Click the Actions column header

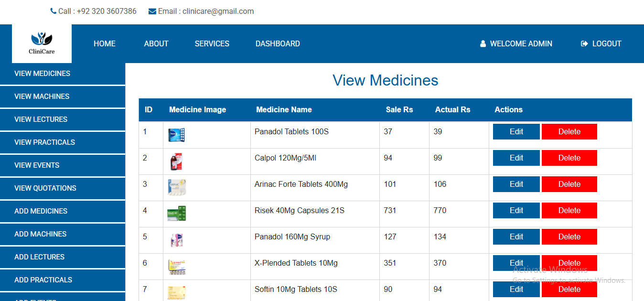pyautogui.click(x=508, y=110)
